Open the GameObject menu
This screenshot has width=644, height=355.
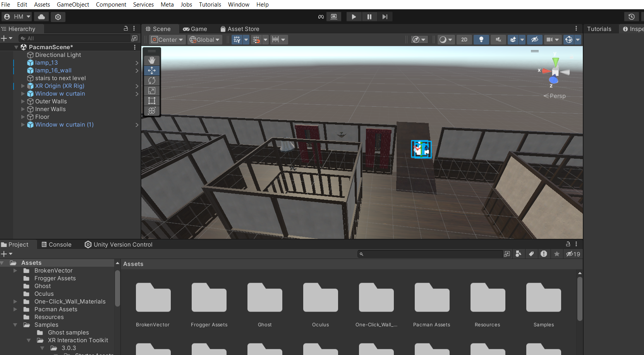(73, 5)
